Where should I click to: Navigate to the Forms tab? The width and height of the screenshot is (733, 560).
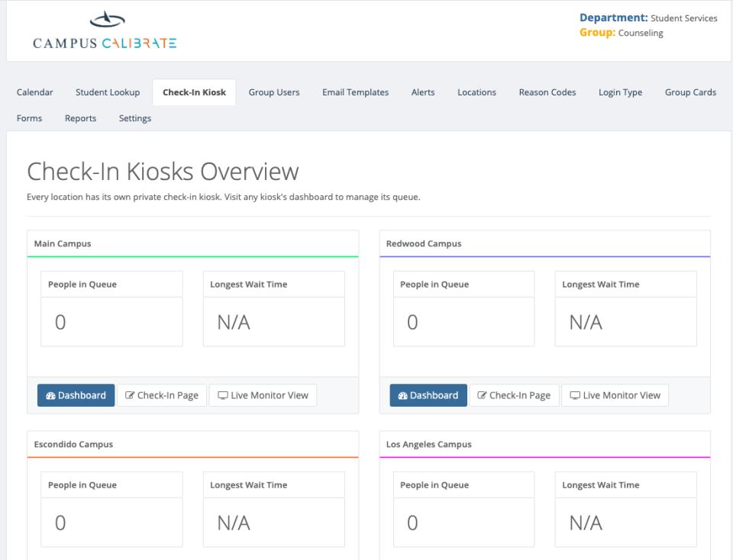point(30,118)
